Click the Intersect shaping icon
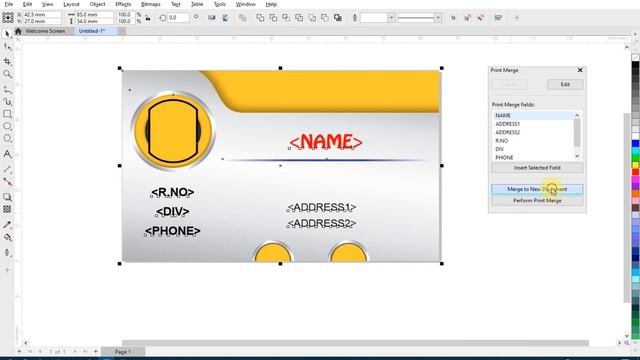Image resolution: width=640 pixels, height=360 pixels. pos(286,18)
